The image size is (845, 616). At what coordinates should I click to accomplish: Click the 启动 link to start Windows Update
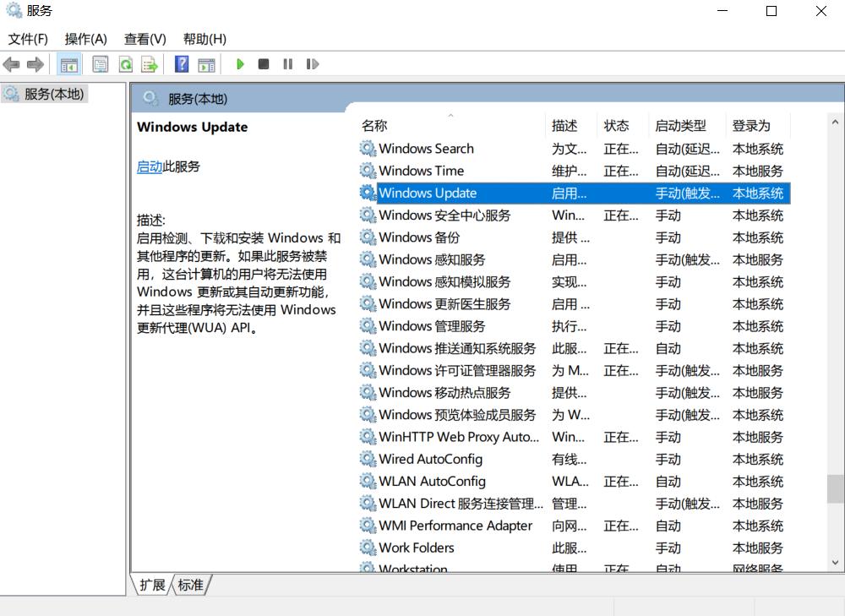(149, 166)
